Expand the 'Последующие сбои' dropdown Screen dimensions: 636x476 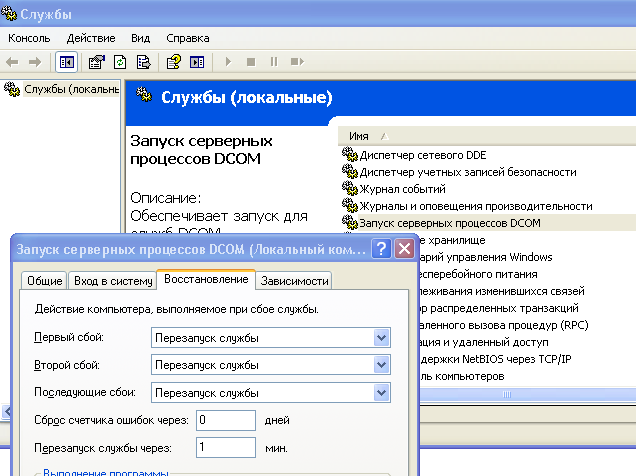point(381,392)
